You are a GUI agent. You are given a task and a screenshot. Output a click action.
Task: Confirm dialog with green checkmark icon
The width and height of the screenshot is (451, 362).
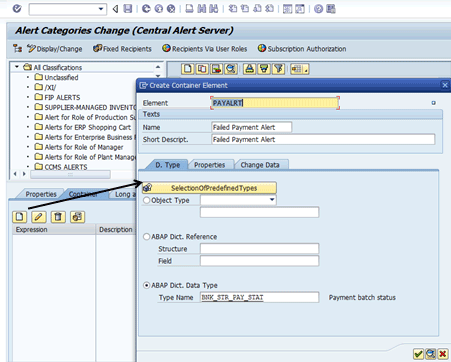click(x=418, y=354)
